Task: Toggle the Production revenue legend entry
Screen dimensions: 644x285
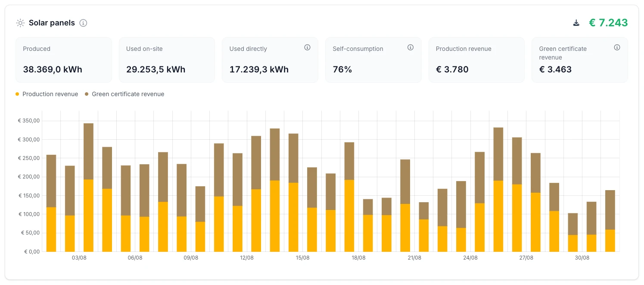Action: pos(47,94)
